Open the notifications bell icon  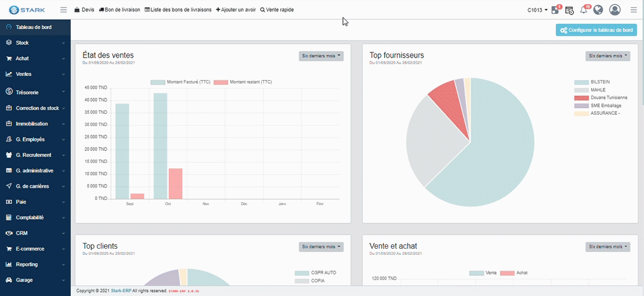(584, 10)
